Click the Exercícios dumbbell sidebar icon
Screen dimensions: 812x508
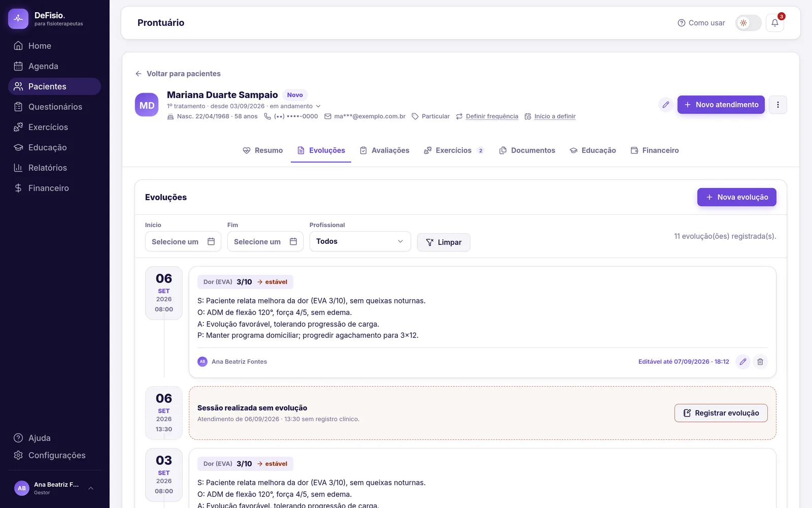click(18, 127)
